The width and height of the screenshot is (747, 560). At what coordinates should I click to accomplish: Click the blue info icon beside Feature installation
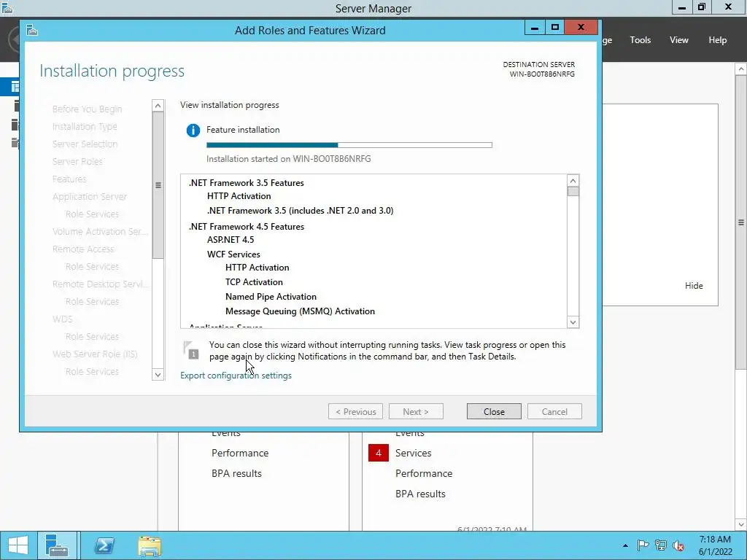193,130
